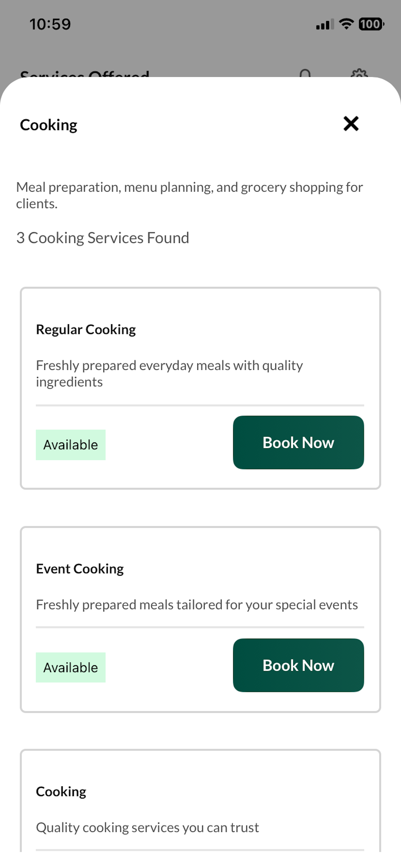
Task: Tap 'Quality cooking services you can trust'
Action: (x=148, y=828)
